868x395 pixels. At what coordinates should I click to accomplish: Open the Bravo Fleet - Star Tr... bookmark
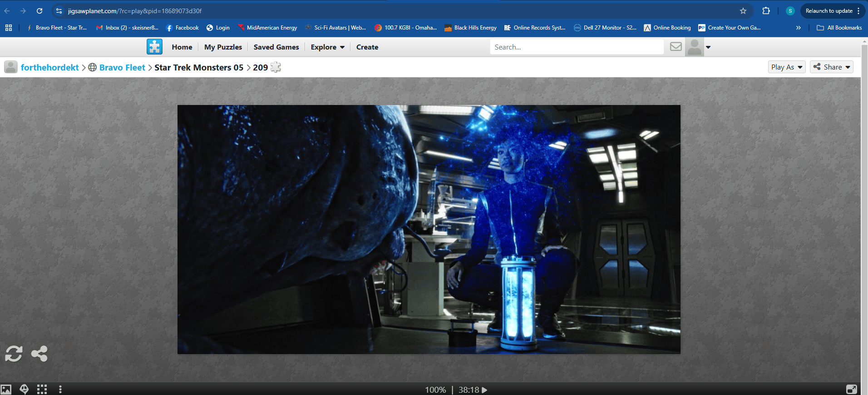pyautogui.click(x=56, y=28)
